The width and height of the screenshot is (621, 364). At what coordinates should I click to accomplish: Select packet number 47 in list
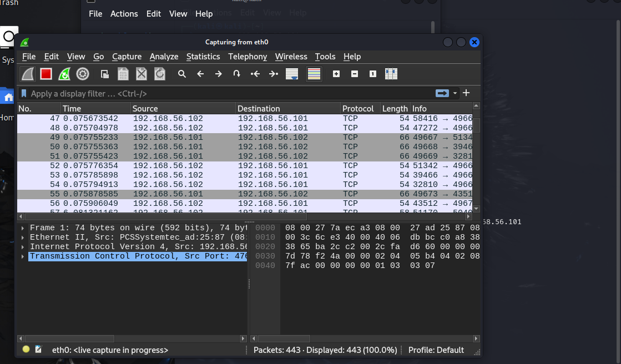[x=245, y=118]
